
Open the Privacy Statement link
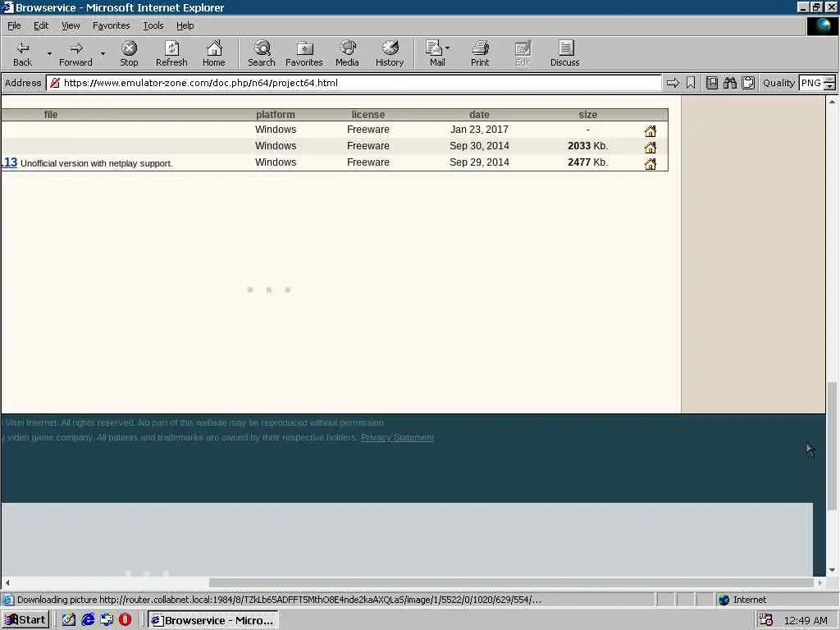(x=397, y=437)
